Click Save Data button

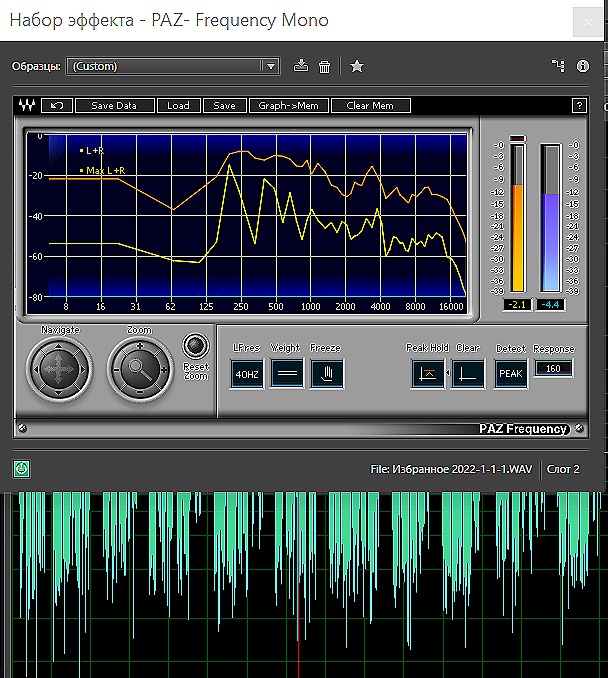114,106
